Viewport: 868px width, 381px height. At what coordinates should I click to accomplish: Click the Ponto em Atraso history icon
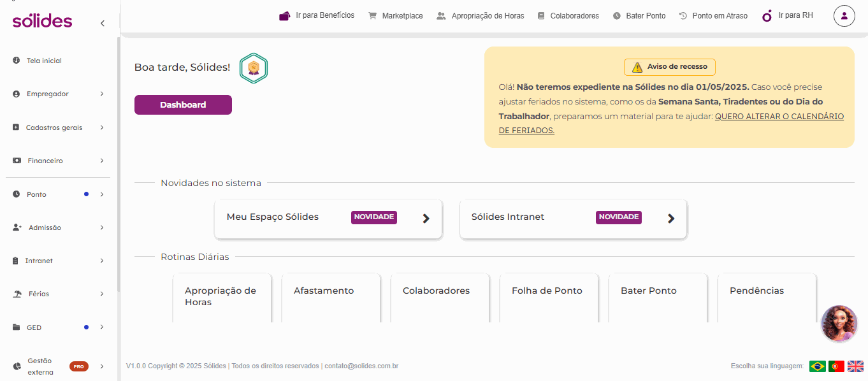pyautogui.click(x=683, y=16)
